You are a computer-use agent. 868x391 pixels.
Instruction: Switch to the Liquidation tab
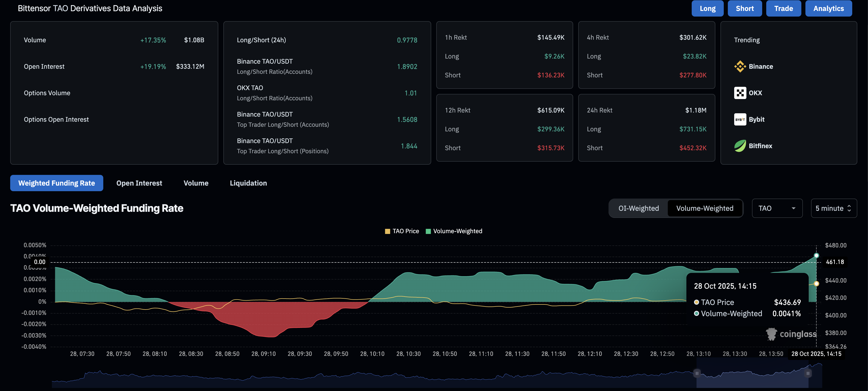[248, 183]
